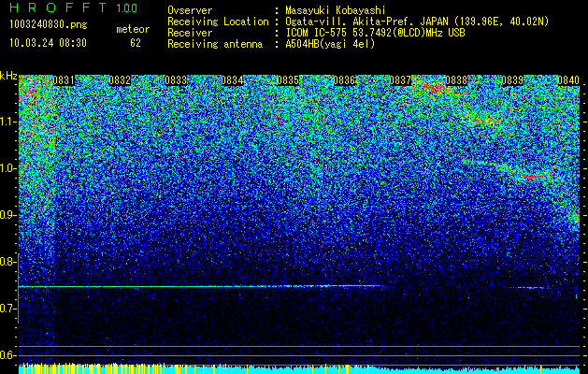
Task: Click the A504HB(yagi 4el) antenna text
Action: [330, 44]
